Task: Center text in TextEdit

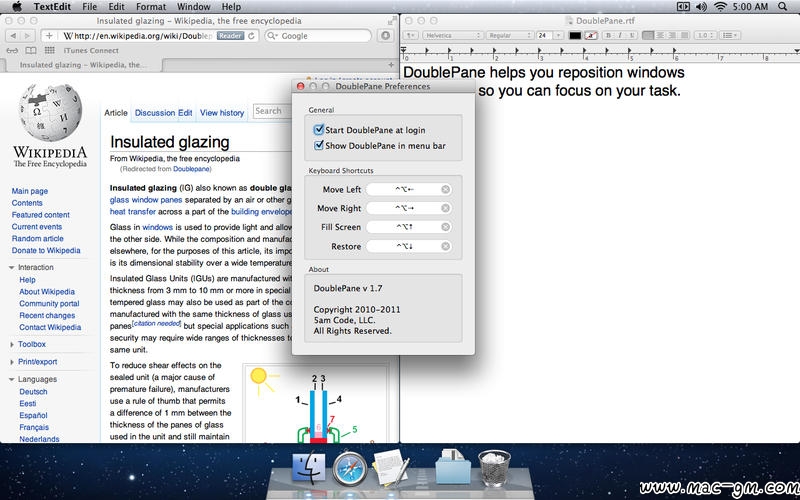Action: click(660, 35)
